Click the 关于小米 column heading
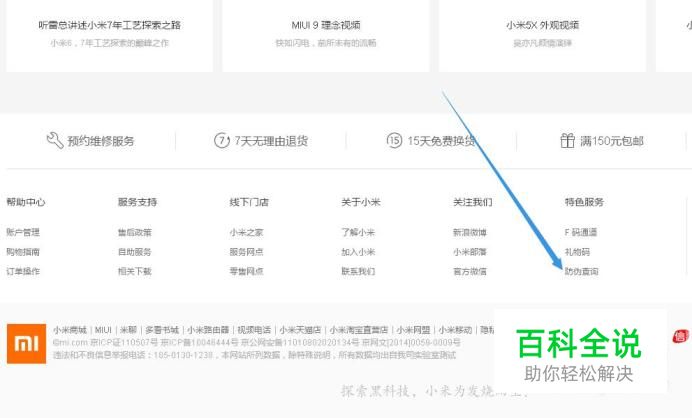Image resolution: width=692 pixels, height=418 pixels. point(361,202)
